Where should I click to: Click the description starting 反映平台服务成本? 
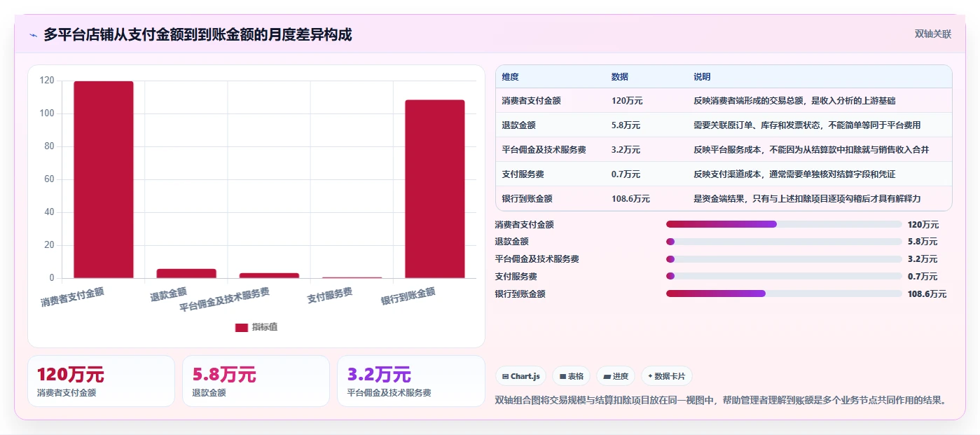811,150
